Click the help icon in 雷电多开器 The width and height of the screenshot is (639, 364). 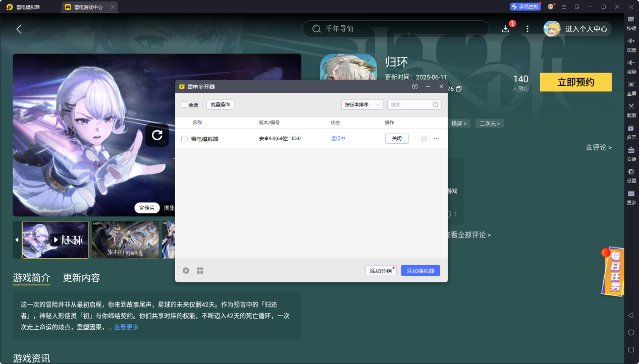click(x=415, y=87)
